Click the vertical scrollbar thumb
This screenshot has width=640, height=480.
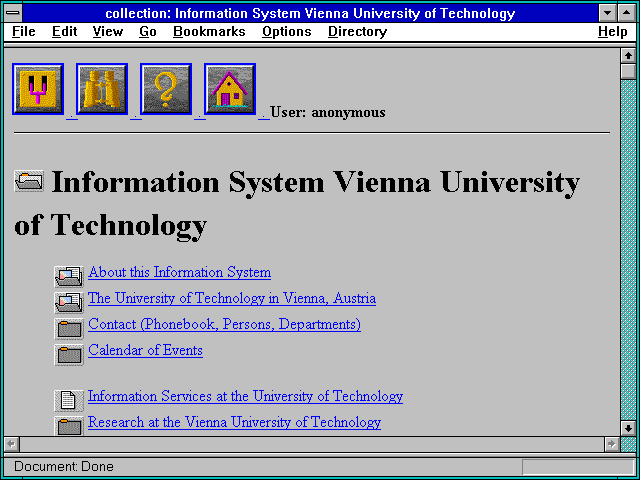(x=628, y=71)
